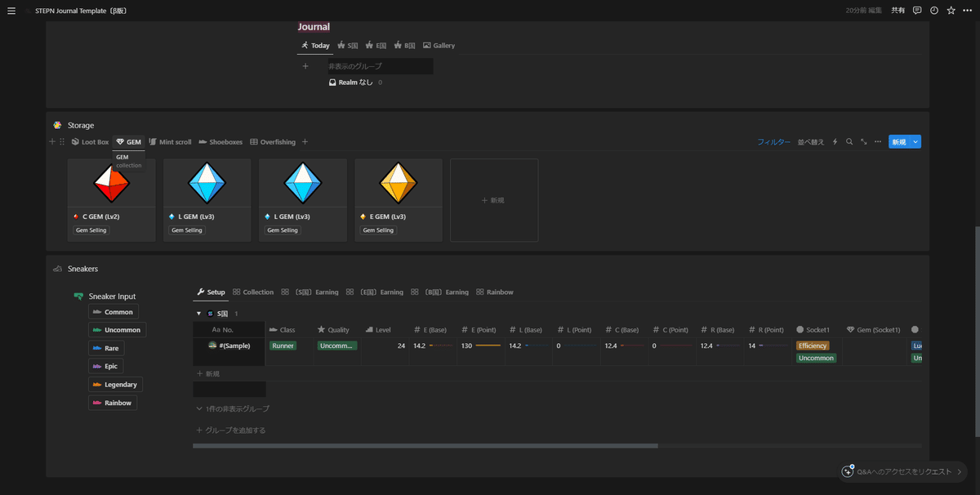Click Gem Selling tag on C GEM card
Screen dimensions: 980x495
92,230
